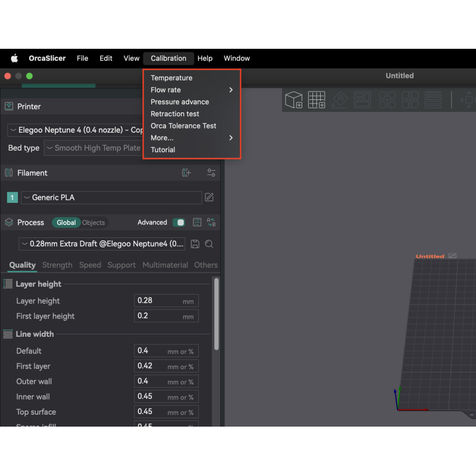Click the add filament icon
The height and width of the screenshot is (476, 476).
[x=186, y=173]
